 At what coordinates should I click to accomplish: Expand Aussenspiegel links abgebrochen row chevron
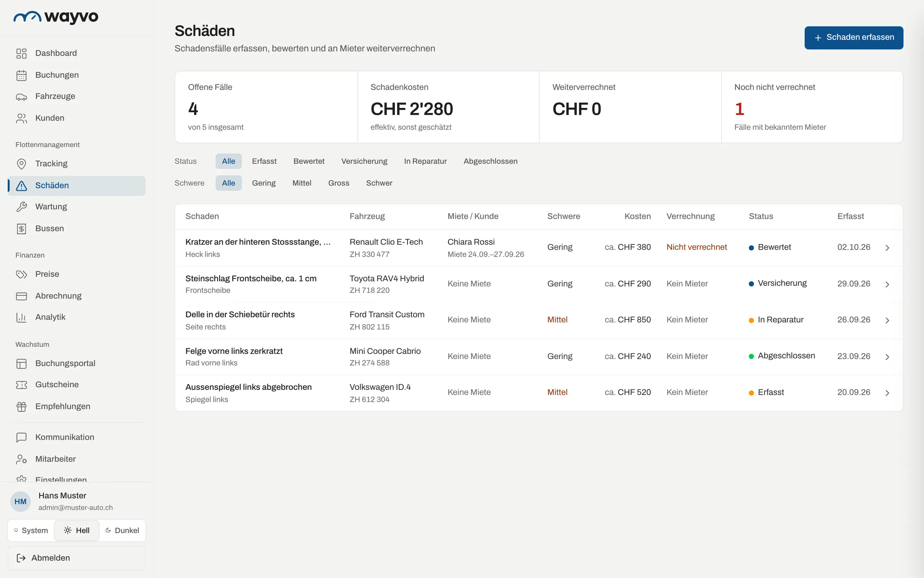pyautogui.click(x=887, y=393)
